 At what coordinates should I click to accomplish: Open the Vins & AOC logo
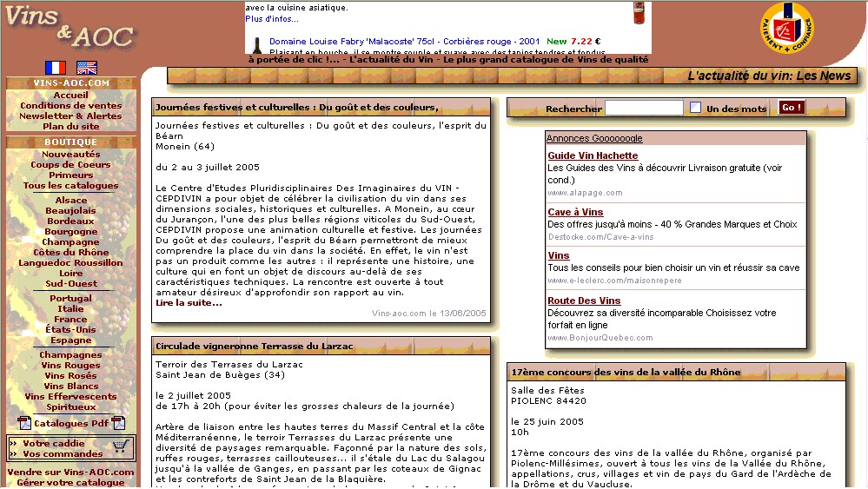(70, 28)
